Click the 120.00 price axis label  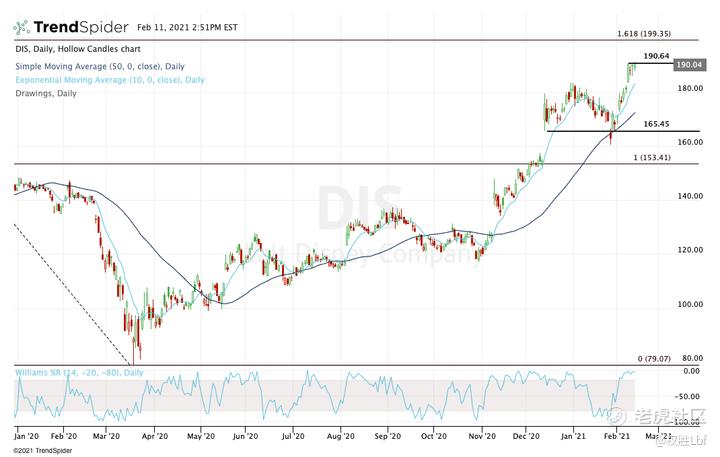(690, 250)
